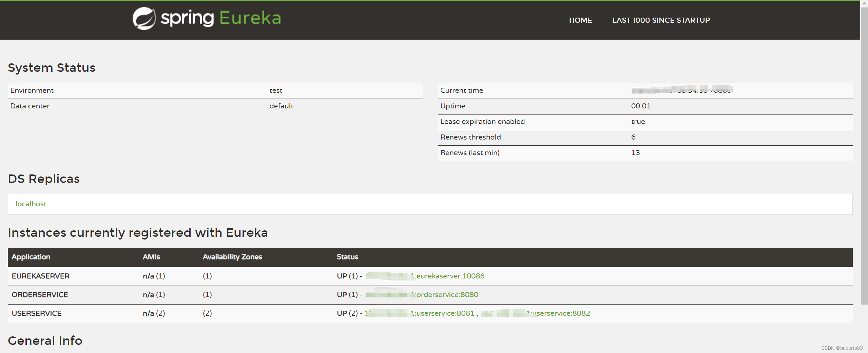Click the Application column header
868x353 pixels.
(x=31, y=257)
